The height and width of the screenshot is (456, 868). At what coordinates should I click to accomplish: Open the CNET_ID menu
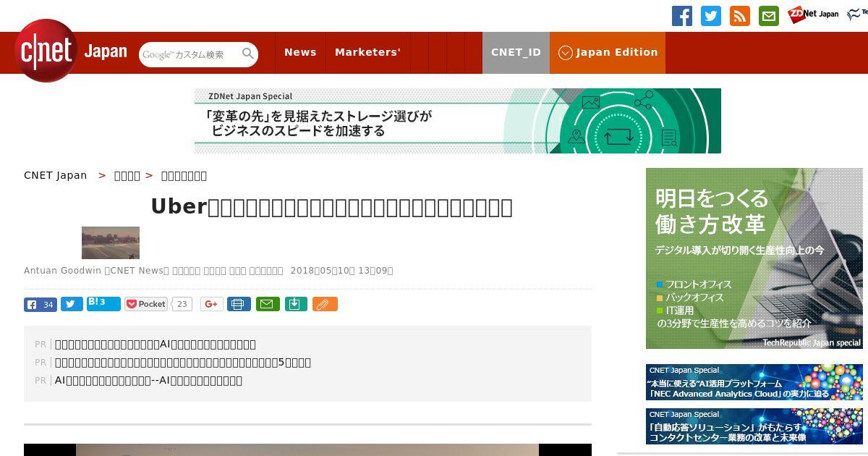[516, 52]
